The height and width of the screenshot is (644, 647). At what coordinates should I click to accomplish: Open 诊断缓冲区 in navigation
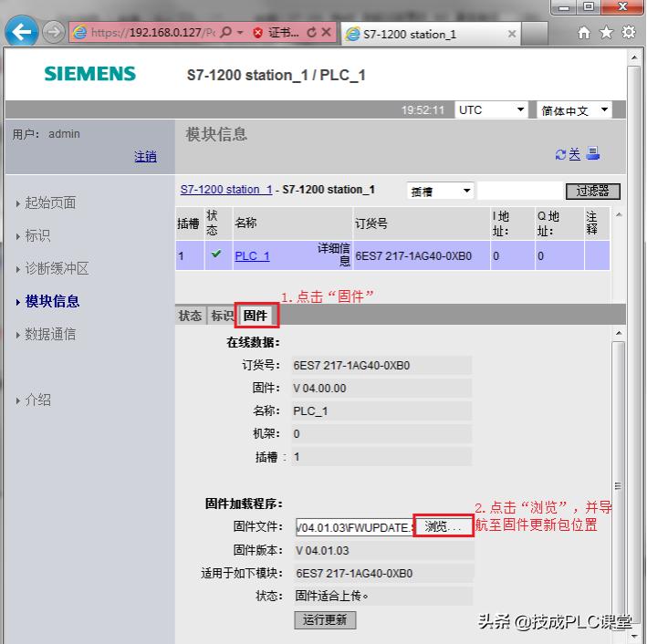[57, 268]
